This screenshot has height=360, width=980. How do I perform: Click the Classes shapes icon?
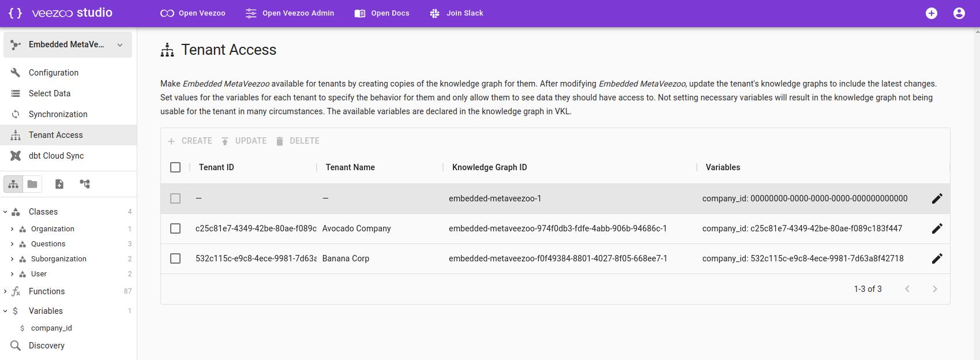point(16,212)
